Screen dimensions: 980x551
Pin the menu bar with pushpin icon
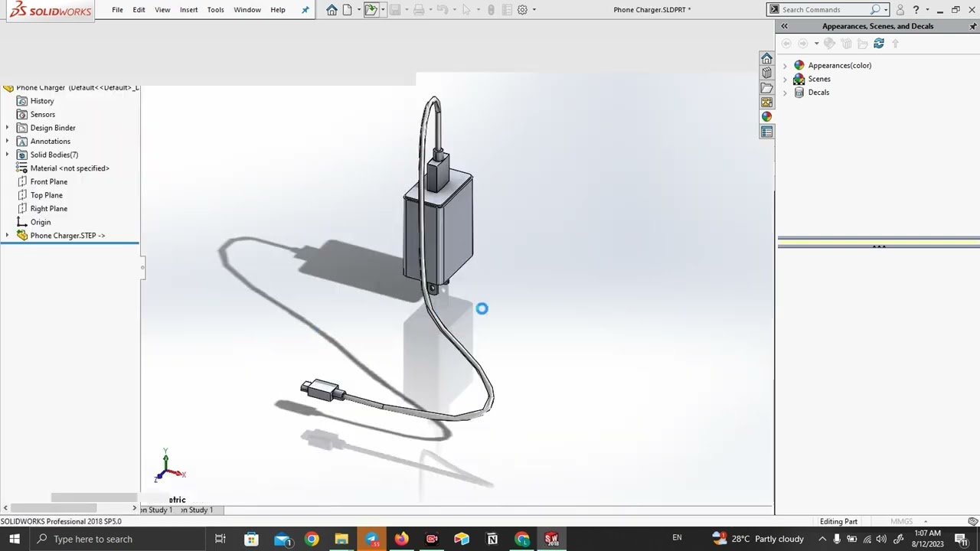click(x=305, y=10)
